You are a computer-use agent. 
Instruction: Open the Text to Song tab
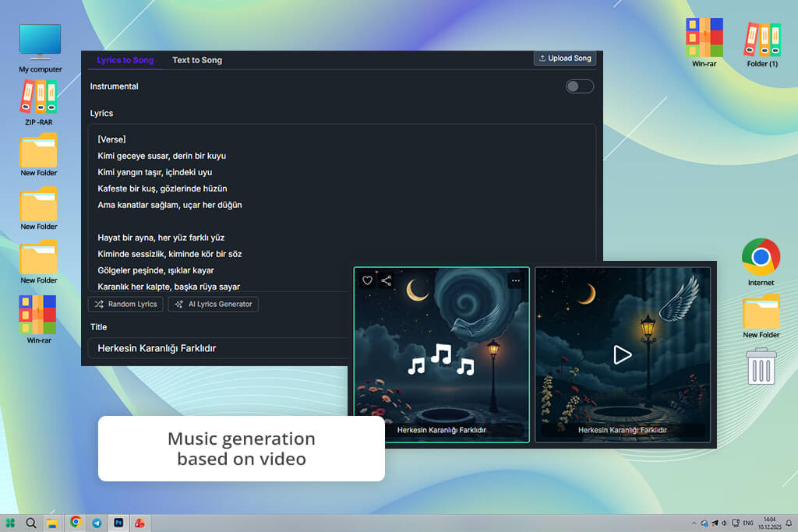[x=197, y=60]
